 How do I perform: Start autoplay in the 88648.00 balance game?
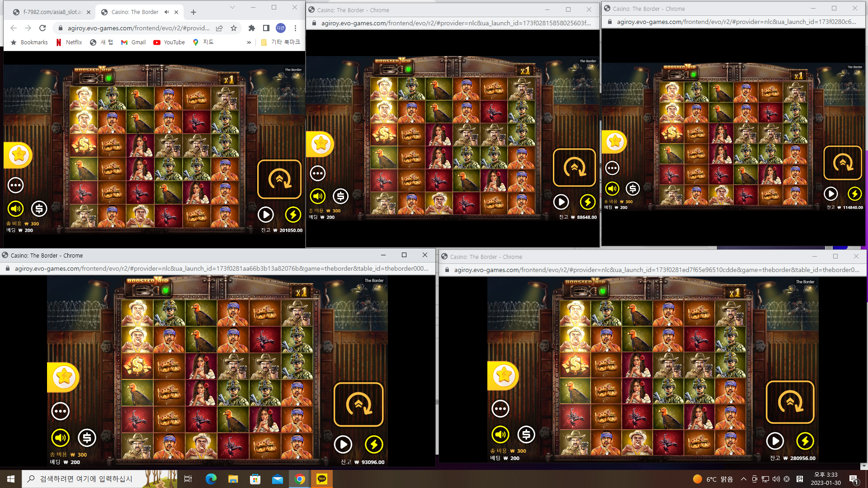(561, 202)
